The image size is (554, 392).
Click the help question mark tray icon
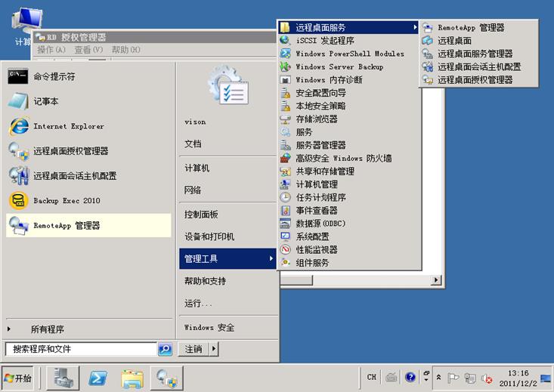click(410, 377)
